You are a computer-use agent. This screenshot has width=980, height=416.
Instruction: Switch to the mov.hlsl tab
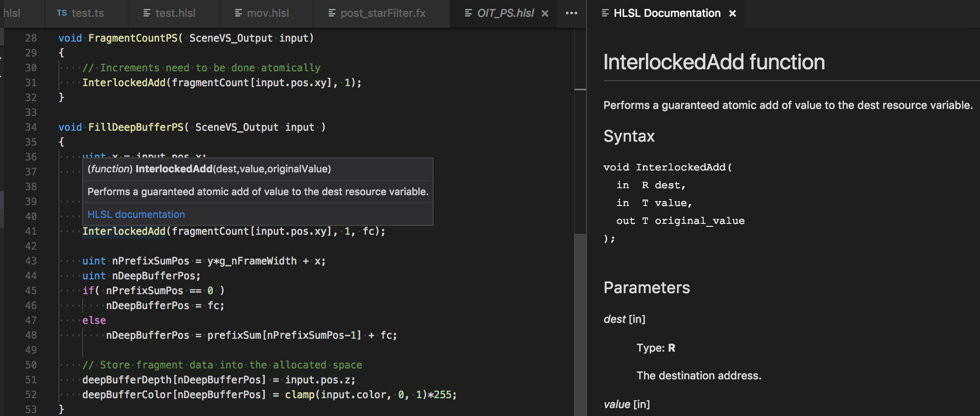pyautogui.click(x=267, y=13)
